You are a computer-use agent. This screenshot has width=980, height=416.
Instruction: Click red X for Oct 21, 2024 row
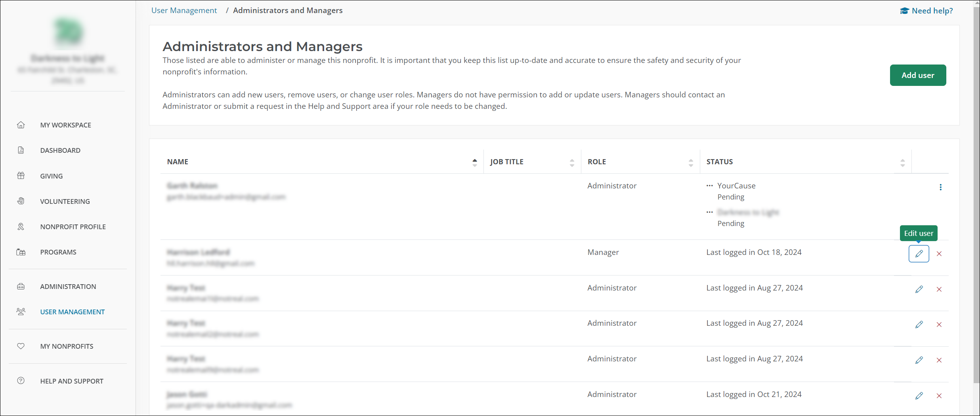click(x=939, y=395)
